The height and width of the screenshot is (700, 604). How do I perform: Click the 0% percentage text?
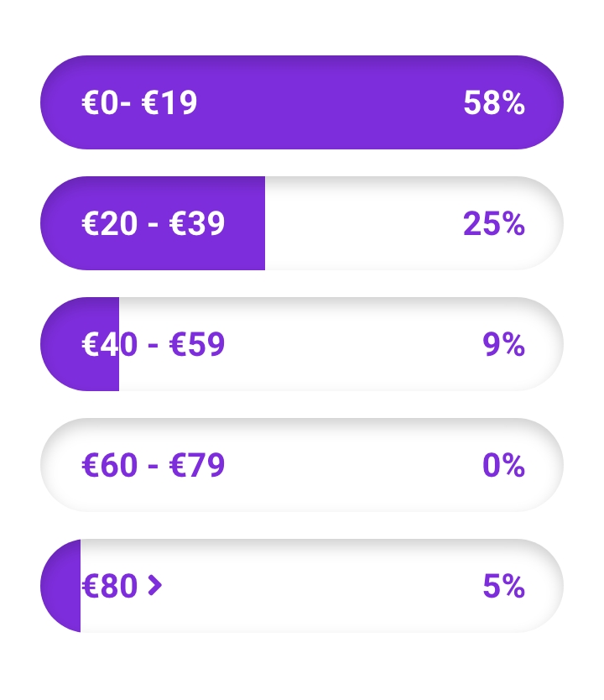(x=503, y=465)
